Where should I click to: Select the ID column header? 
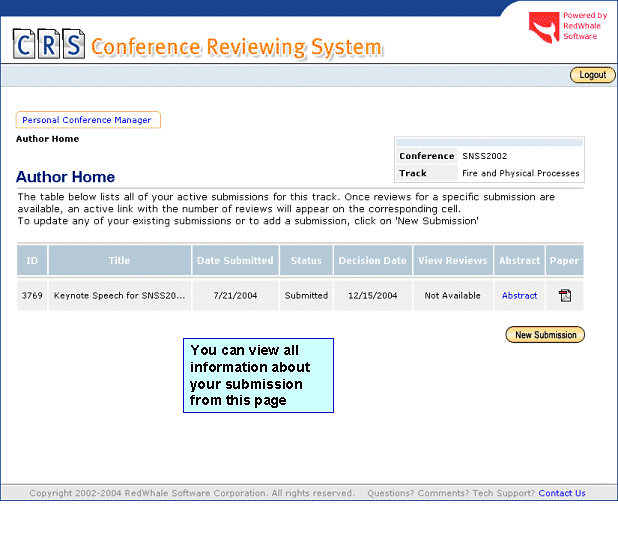pos(32,261)
